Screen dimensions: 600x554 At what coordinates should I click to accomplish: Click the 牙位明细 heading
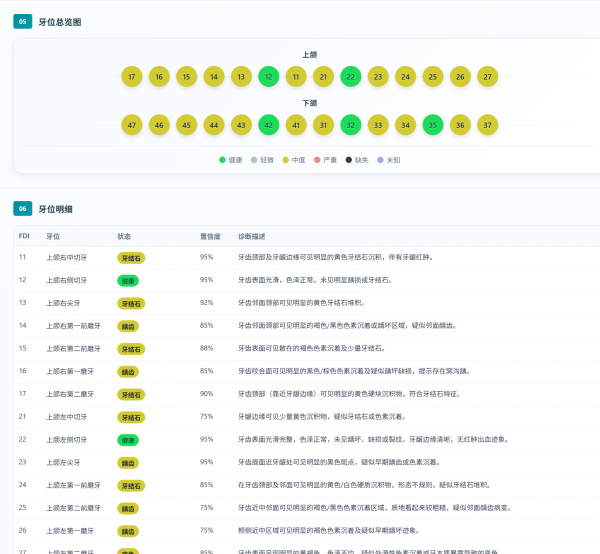pyautogui.click(x=56, y=209)
